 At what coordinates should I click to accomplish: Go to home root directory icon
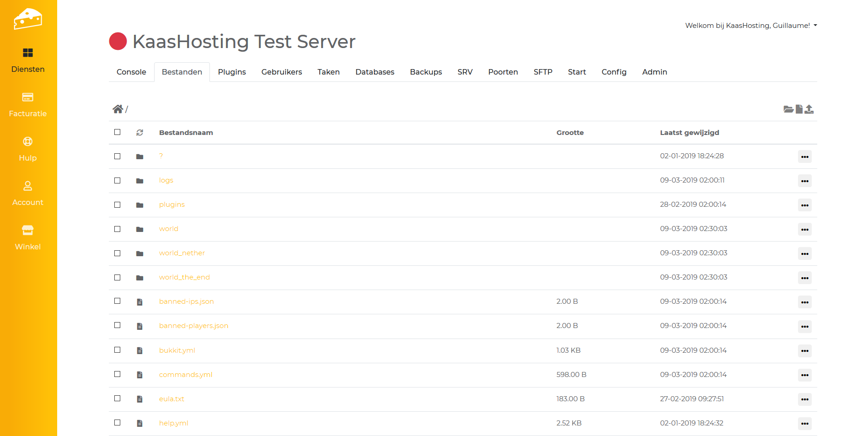(x=118, y=109)
